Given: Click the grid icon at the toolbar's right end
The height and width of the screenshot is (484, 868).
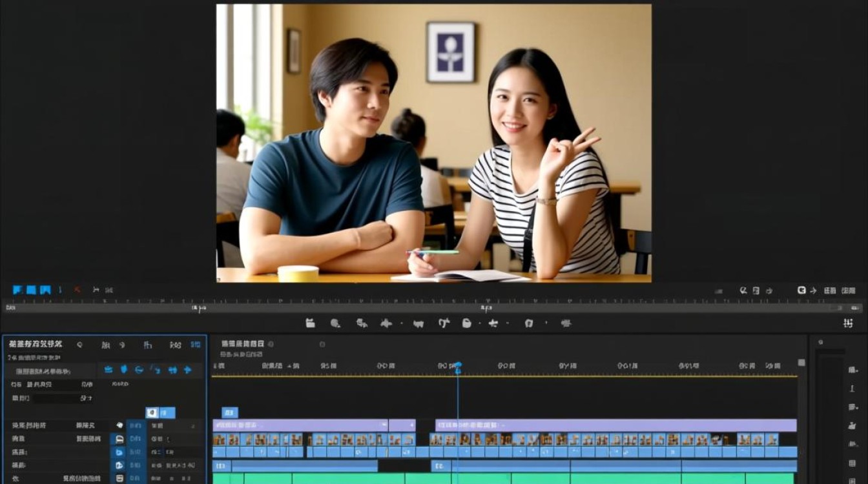Looking at the screenshot, I should click(x=849, y=323).
